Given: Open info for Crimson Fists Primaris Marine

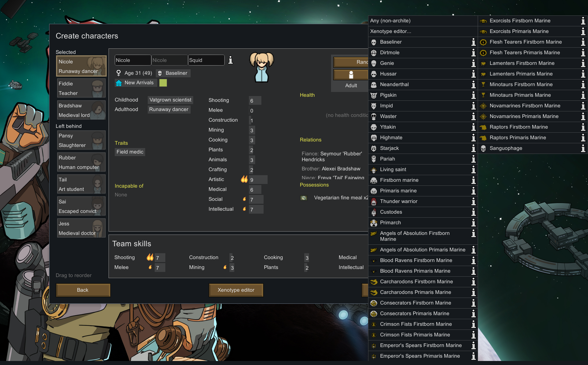Looking at the screenshot, I should tap(473, 335).
